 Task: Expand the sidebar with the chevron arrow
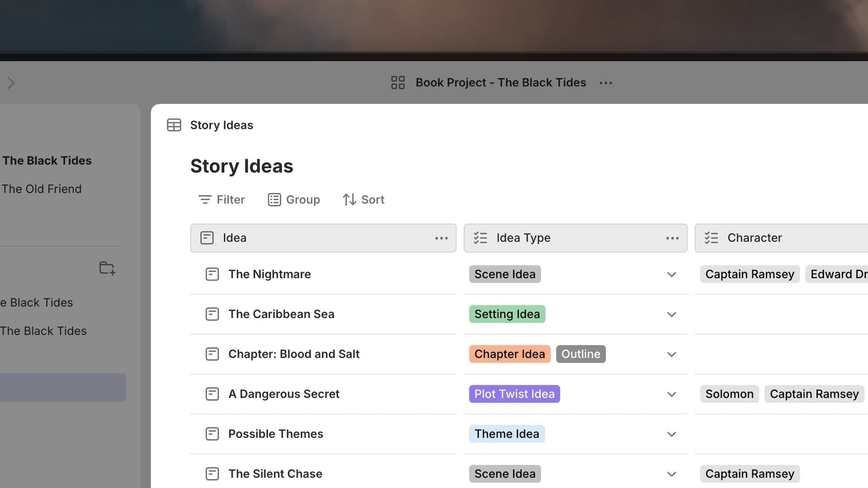pos(11,83)
